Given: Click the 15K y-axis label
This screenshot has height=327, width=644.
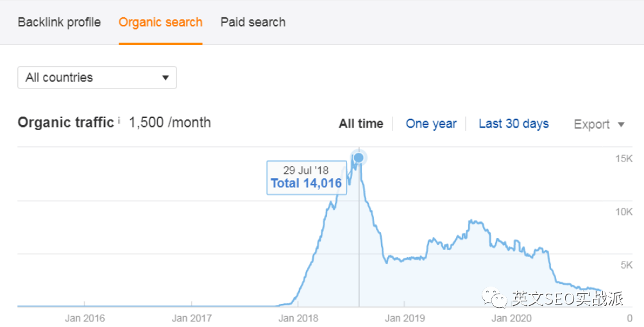Looking at the screenshot, I should [623, 158].
